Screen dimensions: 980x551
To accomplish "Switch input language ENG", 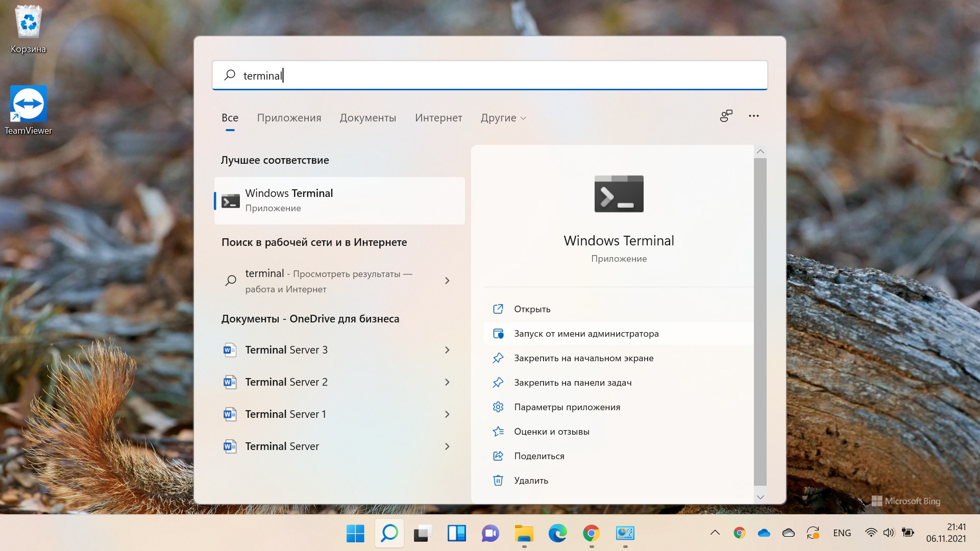I will click(x=842, y=533).
